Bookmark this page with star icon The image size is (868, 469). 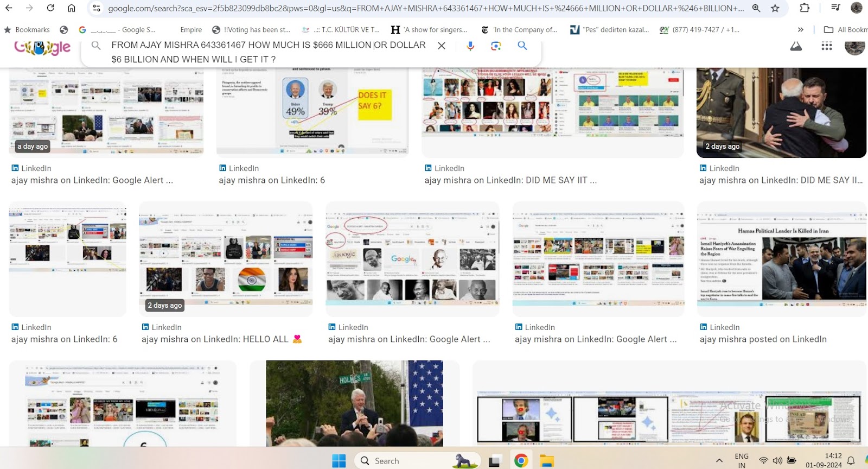pyautogui.click(x=775, y=8)
